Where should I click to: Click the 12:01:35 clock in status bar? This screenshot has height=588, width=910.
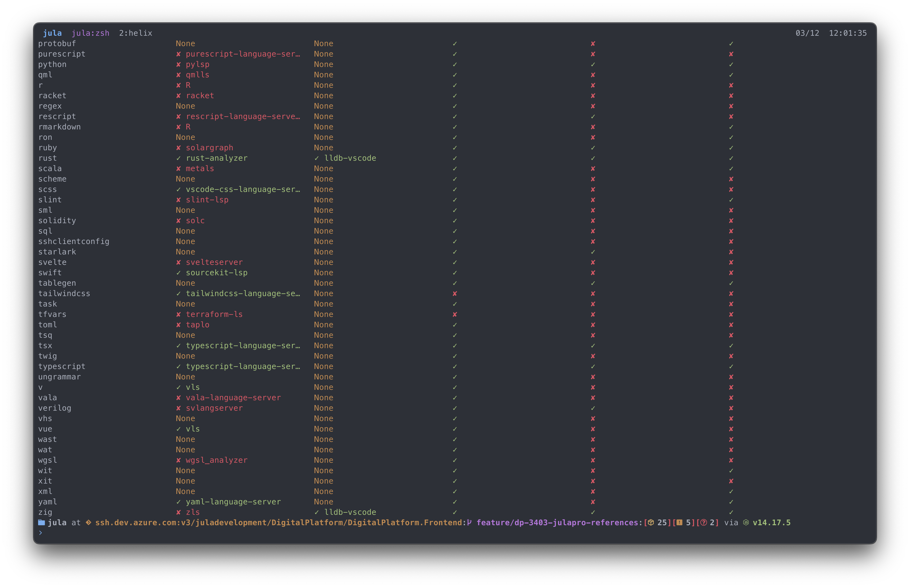coord(848,33)
